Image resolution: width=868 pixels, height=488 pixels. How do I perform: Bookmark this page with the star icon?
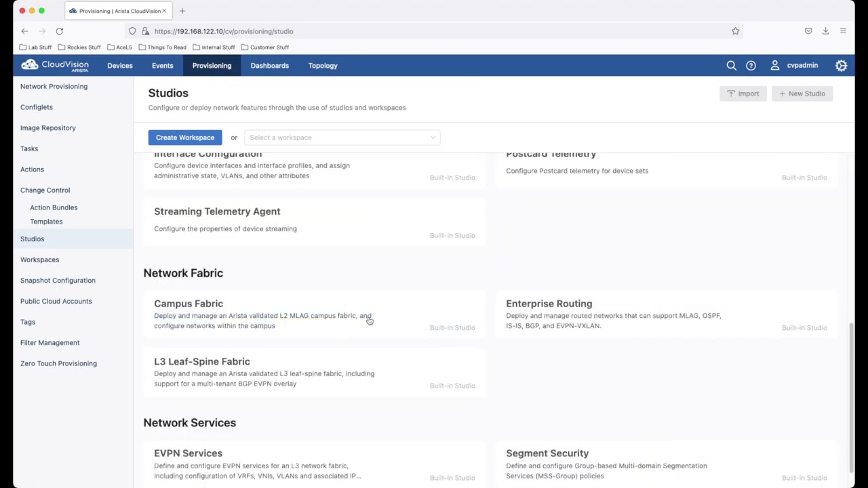[x=735, y=31]
